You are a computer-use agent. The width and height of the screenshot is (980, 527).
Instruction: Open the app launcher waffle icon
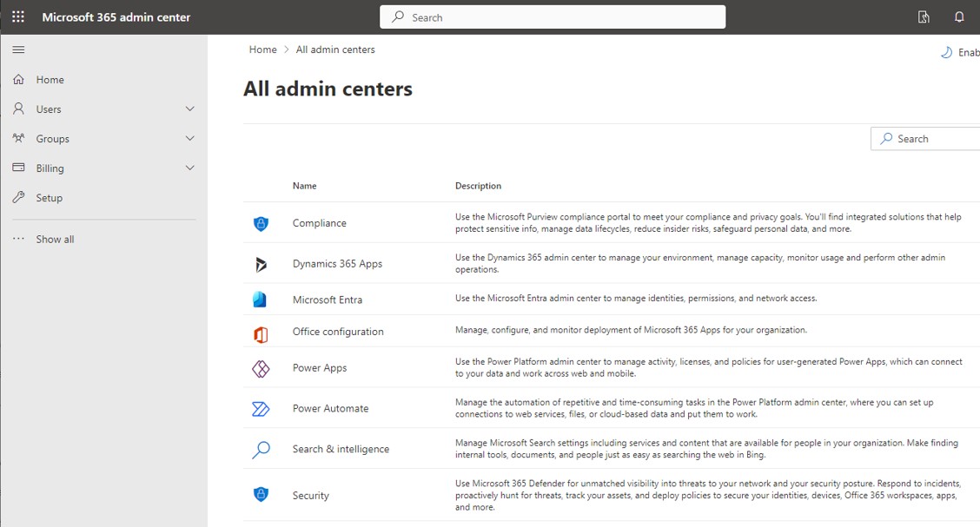pyautogui.click(x=18, y=16)
